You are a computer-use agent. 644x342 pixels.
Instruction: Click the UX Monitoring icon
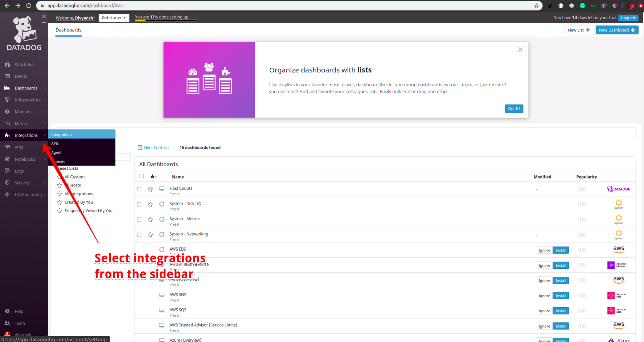7,195
